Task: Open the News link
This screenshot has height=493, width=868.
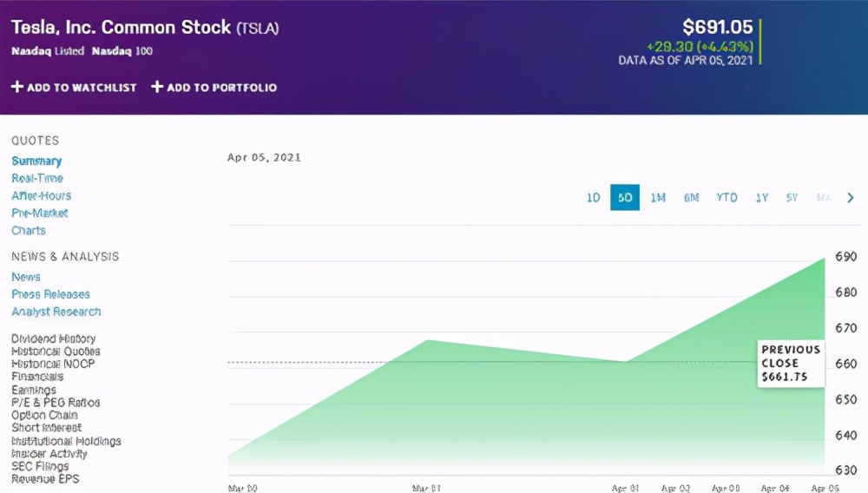Action: (25, 277)
